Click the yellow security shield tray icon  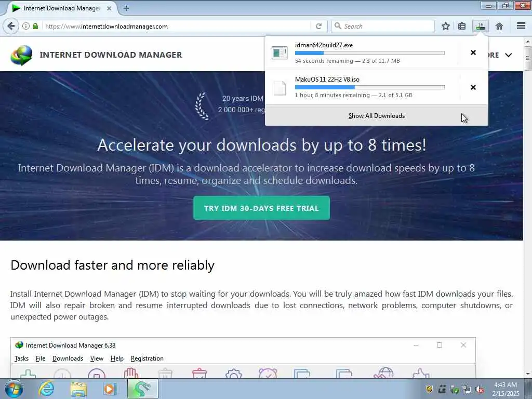[x=429, y=389]
